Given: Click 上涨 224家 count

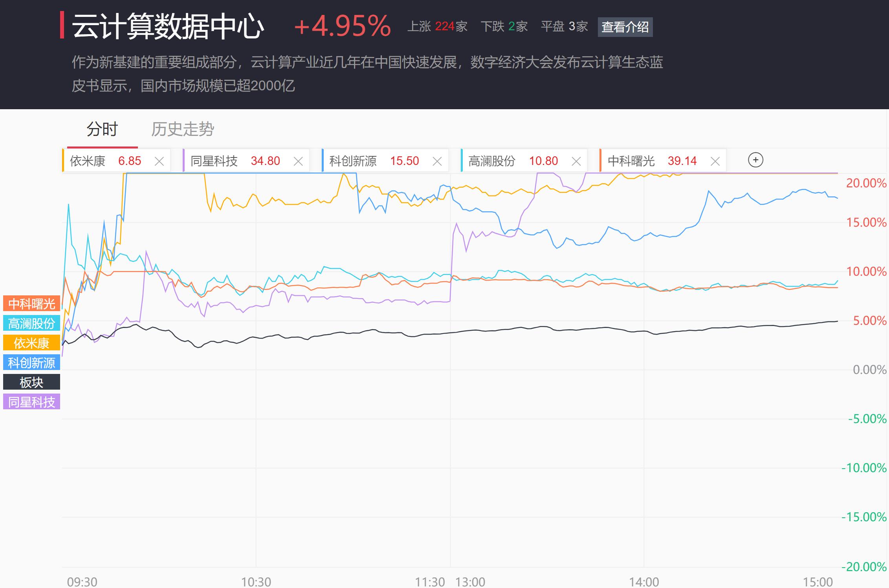Looking at the screenshot, I should [437, 26].
